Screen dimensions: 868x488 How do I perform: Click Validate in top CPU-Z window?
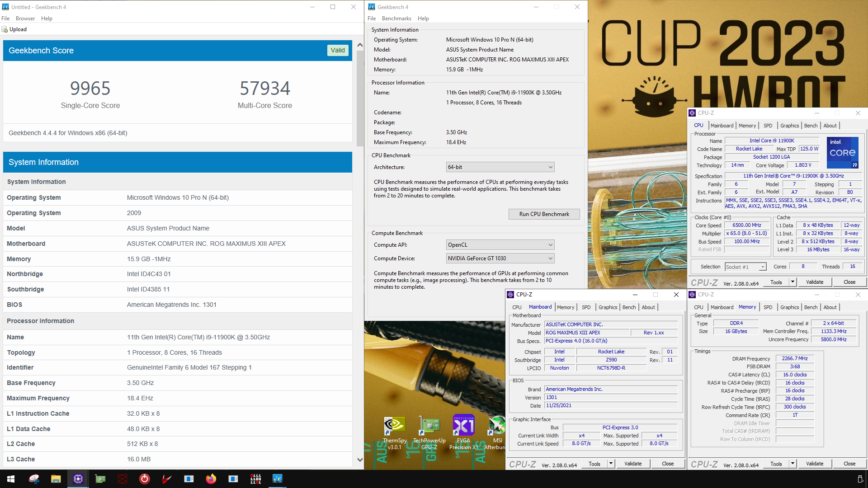(x=815, y=282)
